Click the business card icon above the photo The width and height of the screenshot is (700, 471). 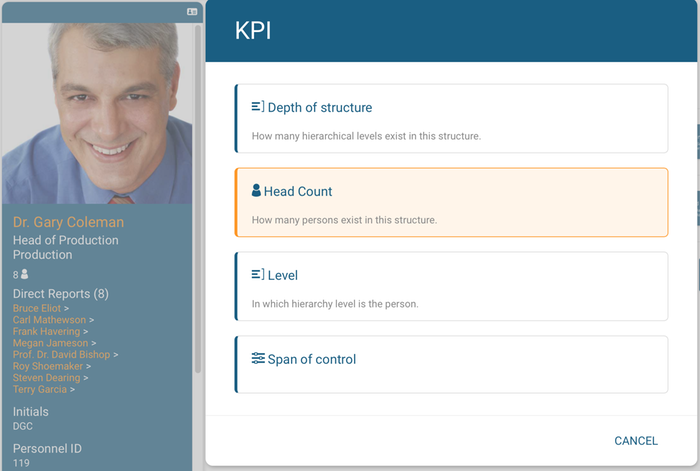click(192, 12)
